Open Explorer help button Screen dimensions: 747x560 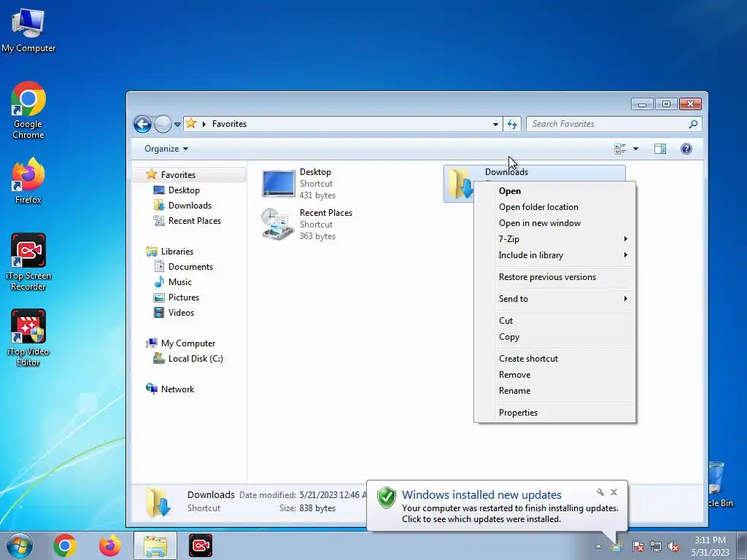pyautogui.click(x=686, y=149)
